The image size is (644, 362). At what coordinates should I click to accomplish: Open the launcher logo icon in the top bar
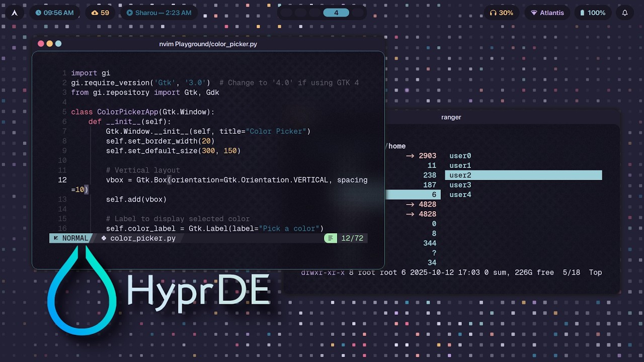point(15,13)
